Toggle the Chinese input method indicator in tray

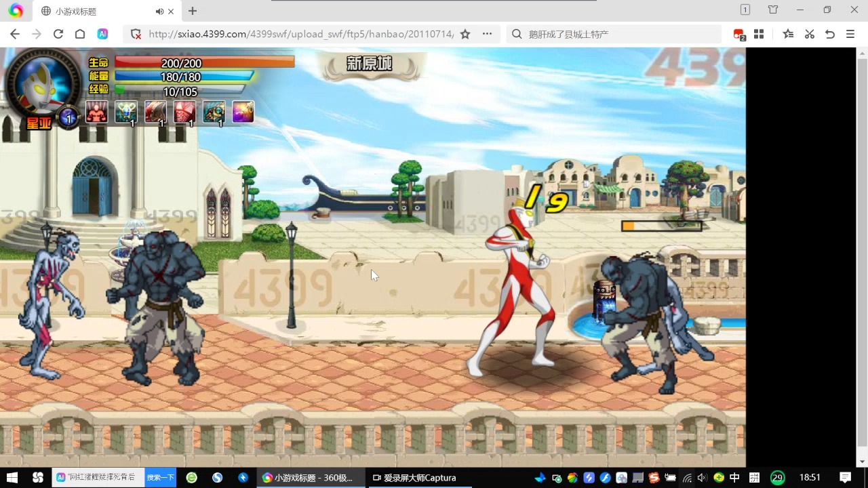(x=734, y=478)
